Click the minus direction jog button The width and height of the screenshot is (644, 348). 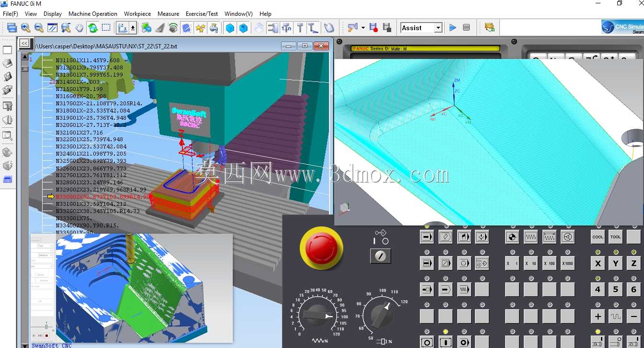(x=633, y=316)
